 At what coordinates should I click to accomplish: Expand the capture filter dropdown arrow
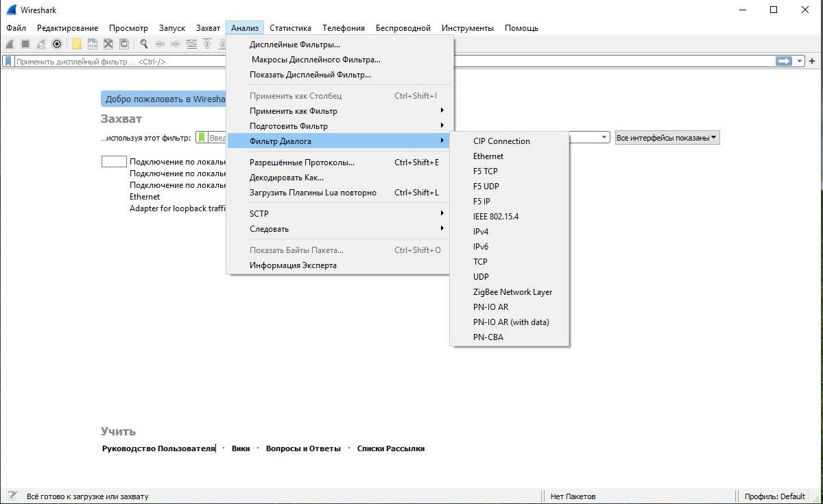click(x=604, y=137)
